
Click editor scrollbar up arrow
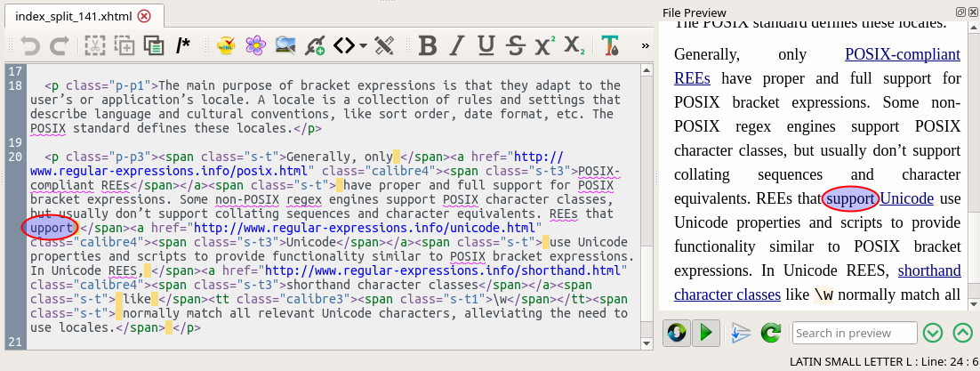click(x=647, y=70)
